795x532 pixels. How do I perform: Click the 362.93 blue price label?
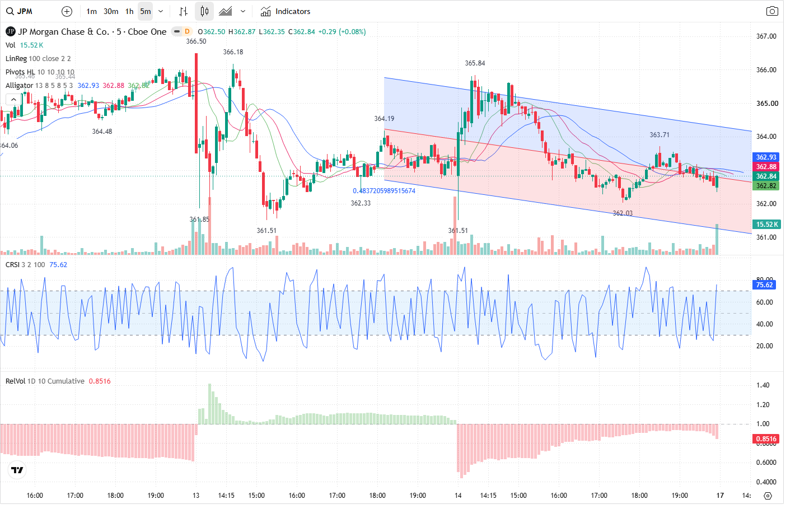click(766, 157)
